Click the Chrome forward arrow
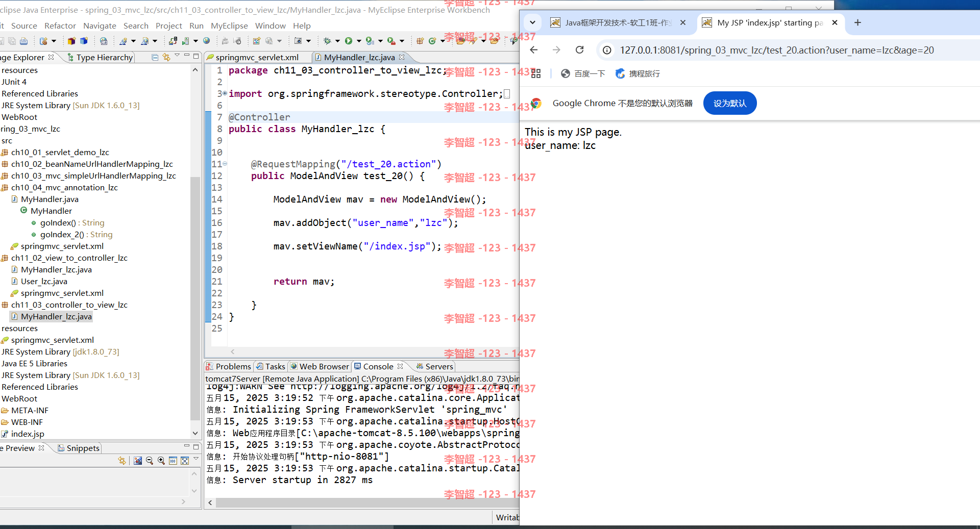The width and height of the screenshot is (980, 529). (556, 50)
